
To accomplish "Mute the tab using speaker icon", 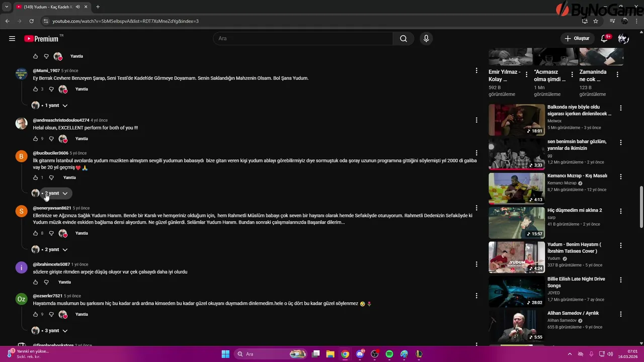I will (x=77, y=7).
